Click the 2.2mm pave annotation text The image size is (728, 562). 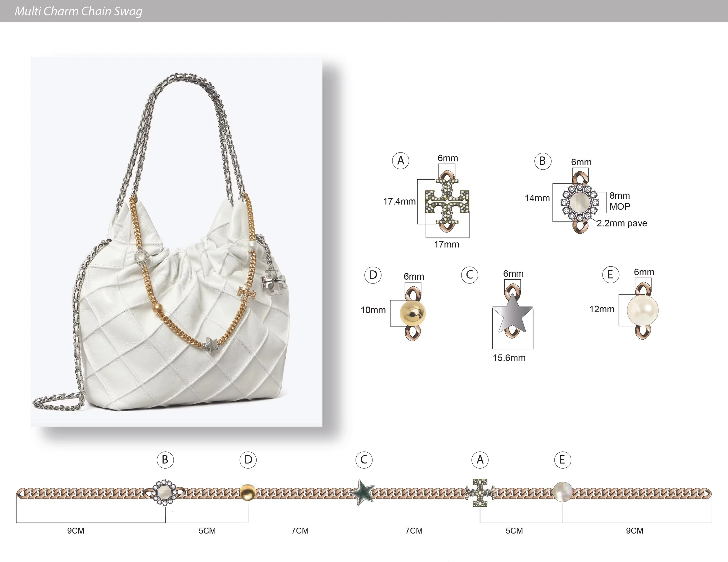click(622, 223)
